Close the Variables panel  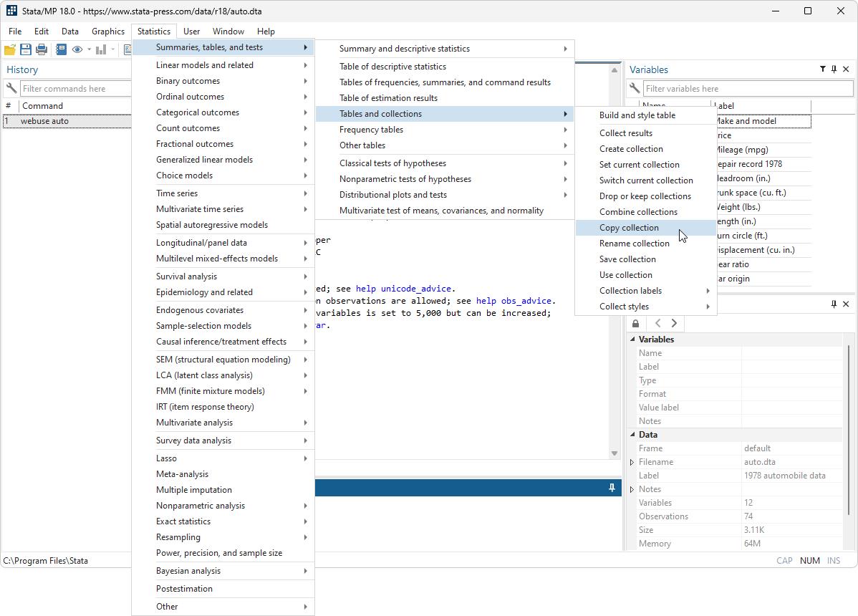pyautogui.click(x=846, y=69)
